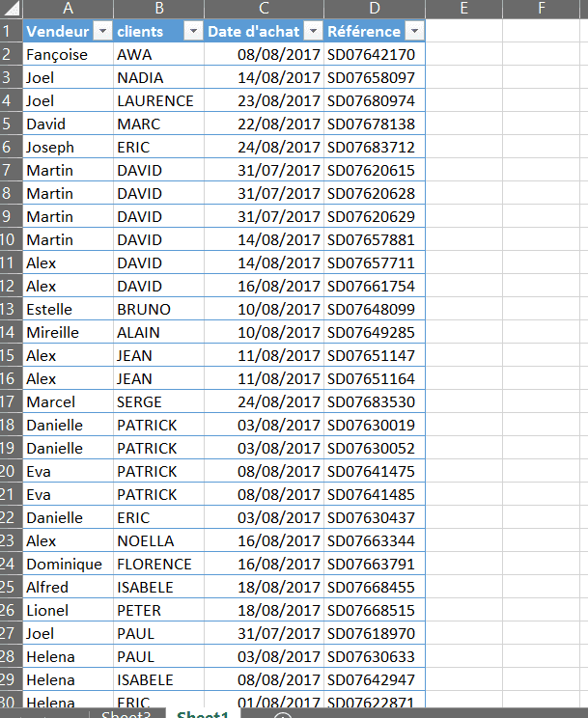588x718 pixels.
Task: Expand the Date d'achat filter arrow
Action: pos(312,31)
